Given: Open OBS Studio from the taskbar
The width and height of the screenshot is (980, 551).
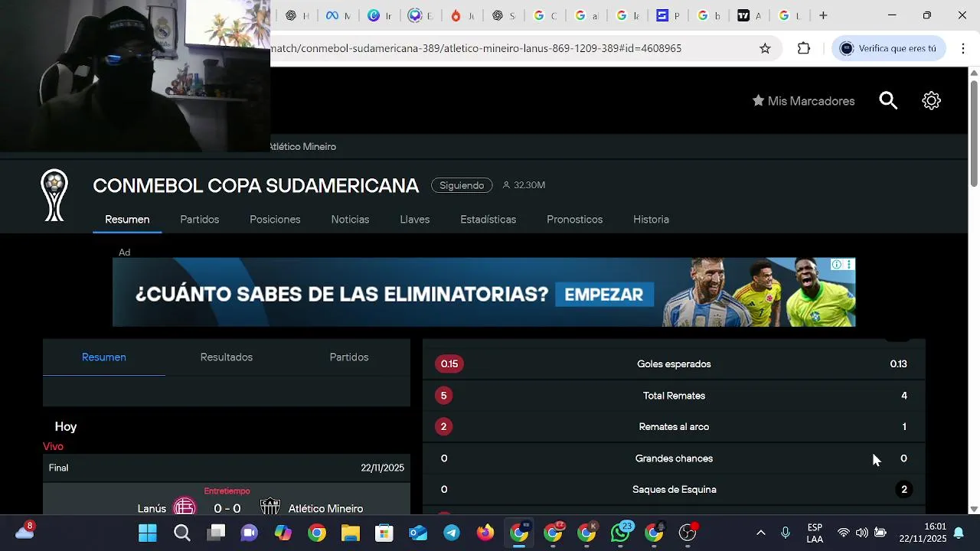Looking at the screenshot, I should (688, 533).
